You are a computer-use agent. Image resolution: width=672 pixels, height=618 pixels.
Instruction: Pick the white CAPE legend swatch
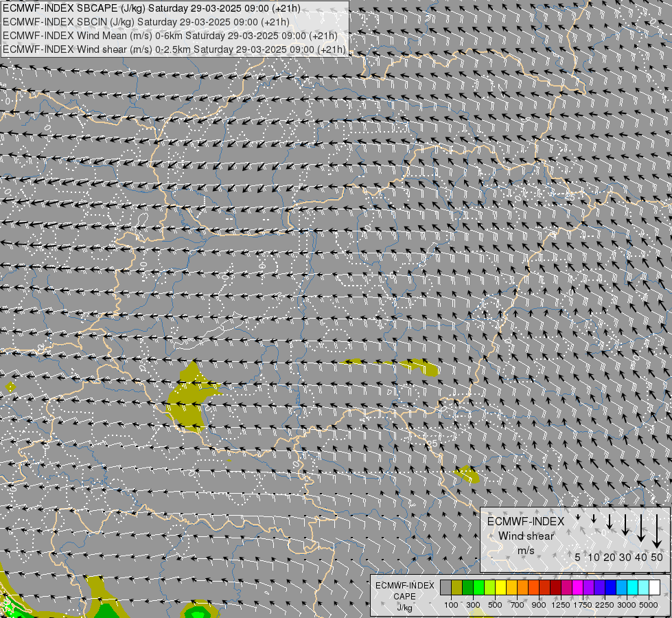pyautogui.click(x=654, y=587)
